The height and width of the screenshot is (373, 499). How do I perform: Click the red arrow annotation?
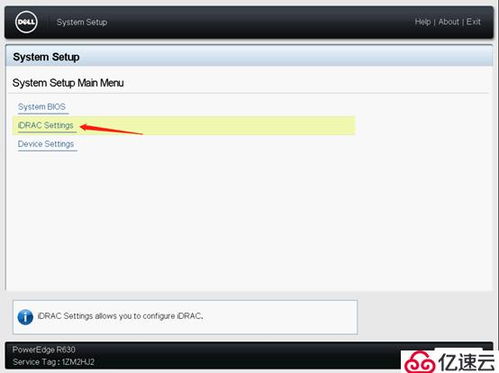[111, 130]
